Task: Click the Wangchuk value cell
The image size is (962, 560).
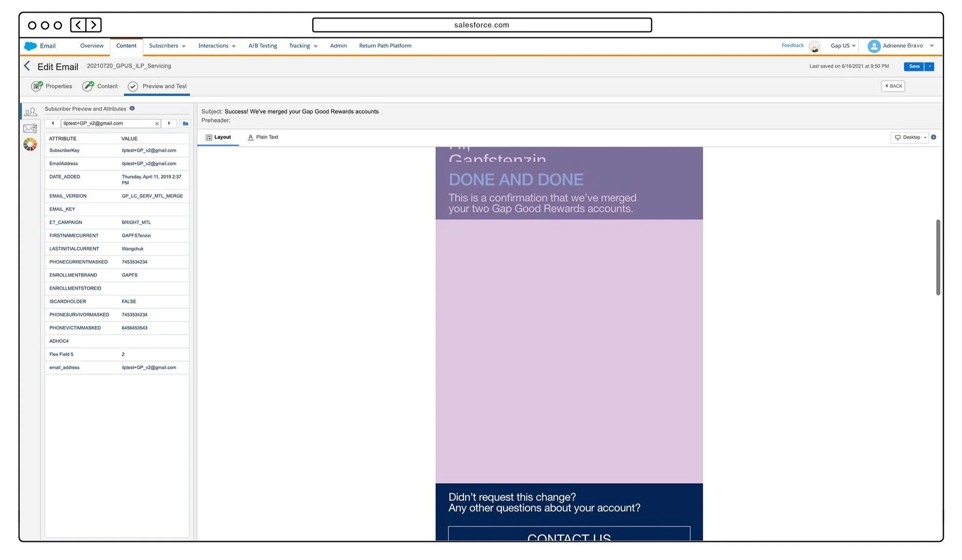Action: coord(133,249)
